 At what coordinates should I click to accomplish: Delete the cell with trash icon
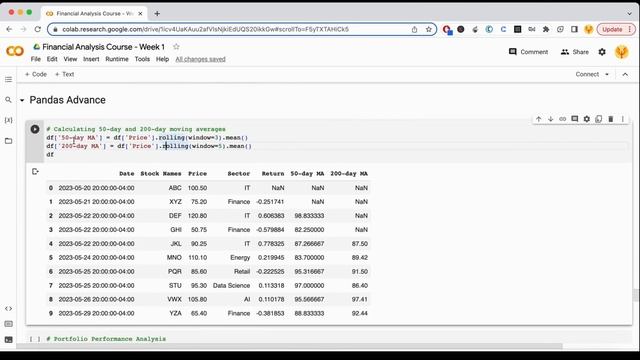[x=611, y=119]
